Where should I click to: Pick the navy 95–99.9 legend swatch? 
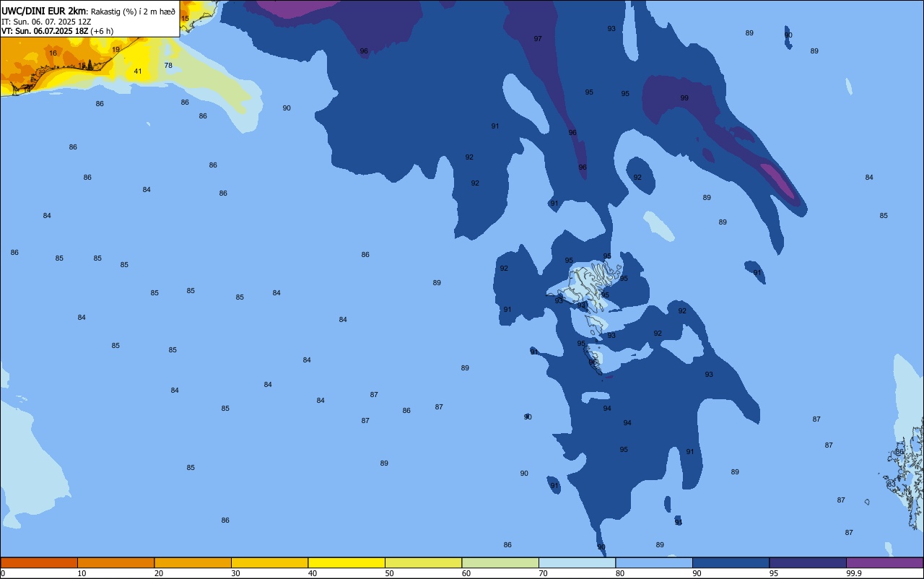click(x=808, y=563)
